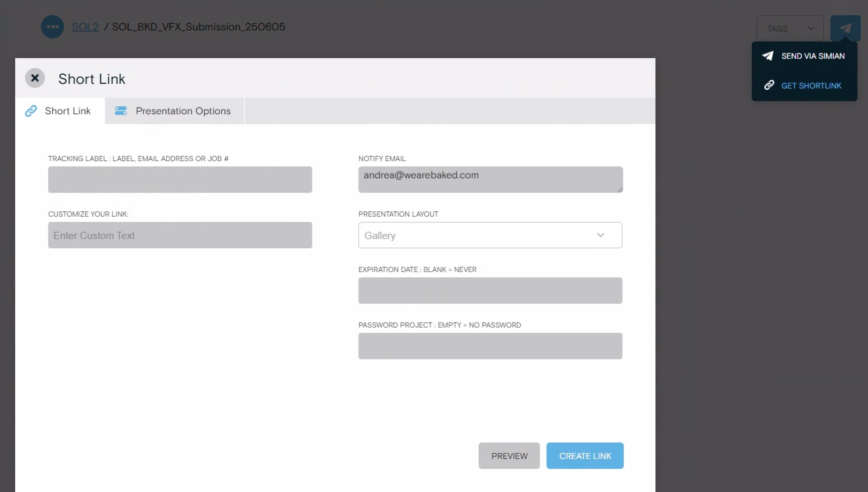This screenshot has height=492, width=868.
Task: Expand the Presentation Layout Gallery dropdown
Action: point(490,235)
